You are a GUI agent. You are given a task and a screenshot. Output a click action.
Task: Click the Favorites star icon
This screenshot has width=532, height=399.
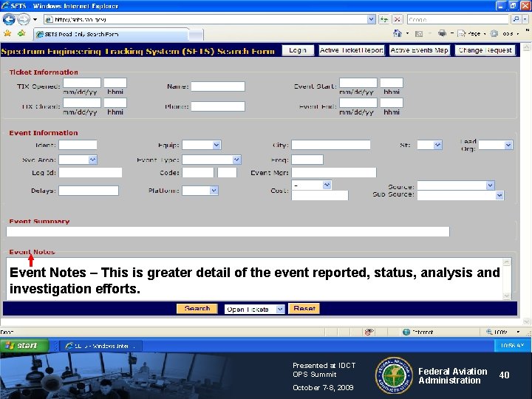(7, 33)
